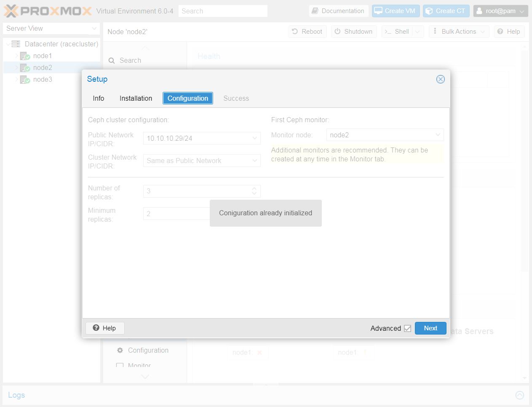Click the root@pam user icon
This screenshot has width=532, height=407.
(x=479, y=11)
